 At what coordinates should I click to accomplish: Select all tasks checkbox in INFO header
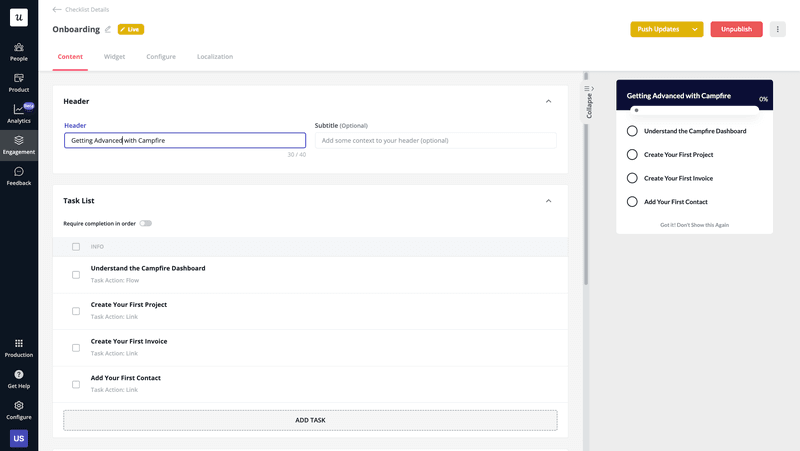coord(76,247)
